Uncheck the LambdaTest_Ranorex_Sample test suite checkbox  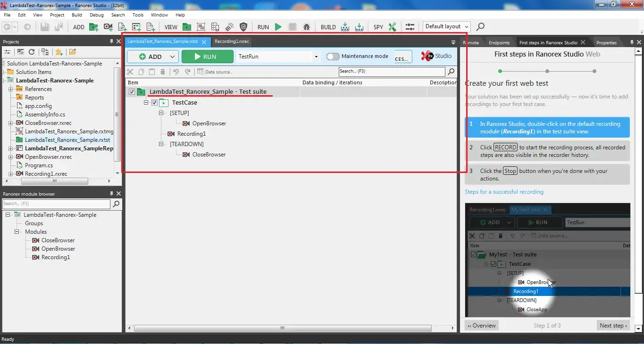click(131, 92)
